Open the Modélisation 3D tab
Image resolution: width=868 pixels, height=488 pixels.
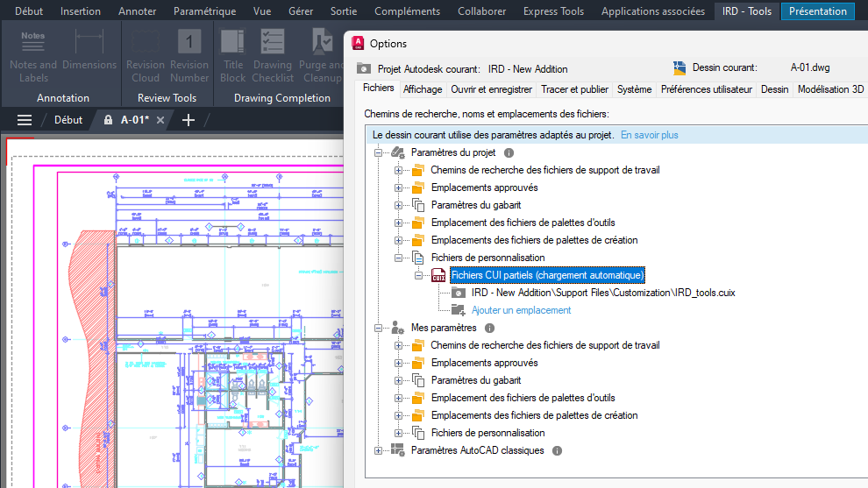click(x=830, y=89)
